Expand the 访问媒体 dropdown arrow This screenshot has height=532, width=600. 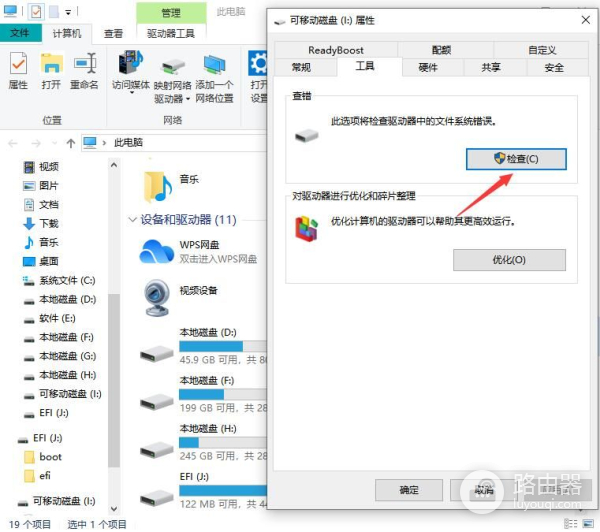[131, 93]
